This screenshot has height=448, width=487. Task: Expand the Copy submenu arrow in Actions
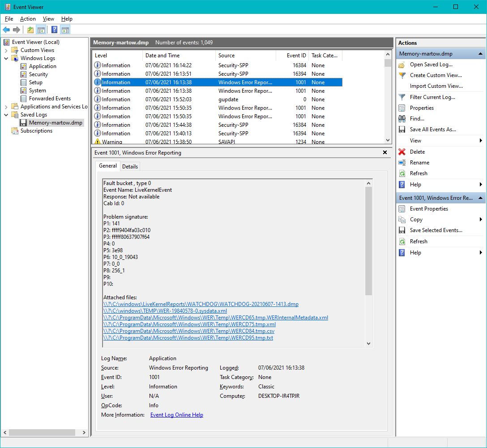pos(481,220)
